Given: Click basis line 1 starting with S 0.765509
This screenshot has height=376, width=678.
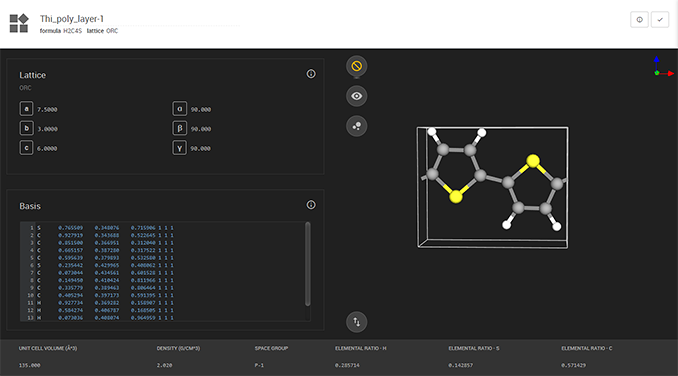Looking at the screenshot, I should click(105, 228).
